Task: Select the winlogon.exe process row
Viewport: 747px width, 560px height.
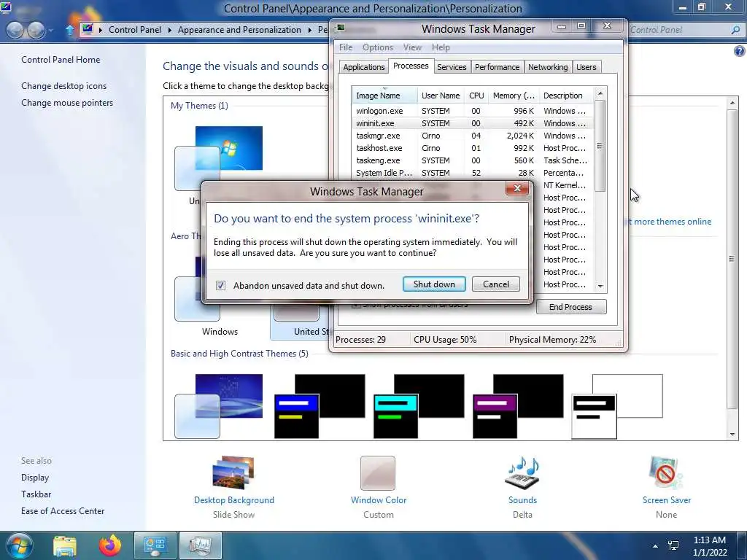Action: (473, 111)
